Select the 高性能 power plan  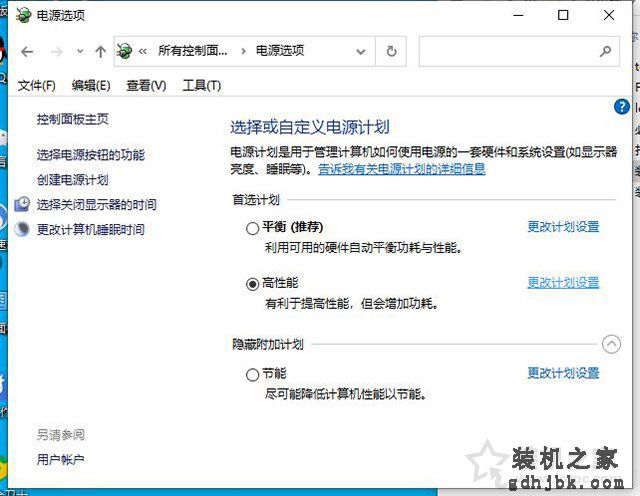click(252, 284)
